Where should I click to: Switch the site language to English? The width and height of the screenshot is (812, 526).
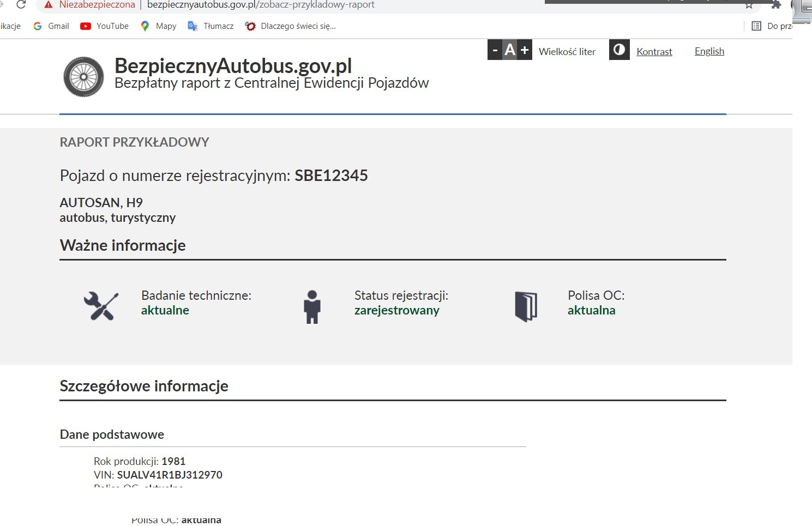[x=709, y=51]
